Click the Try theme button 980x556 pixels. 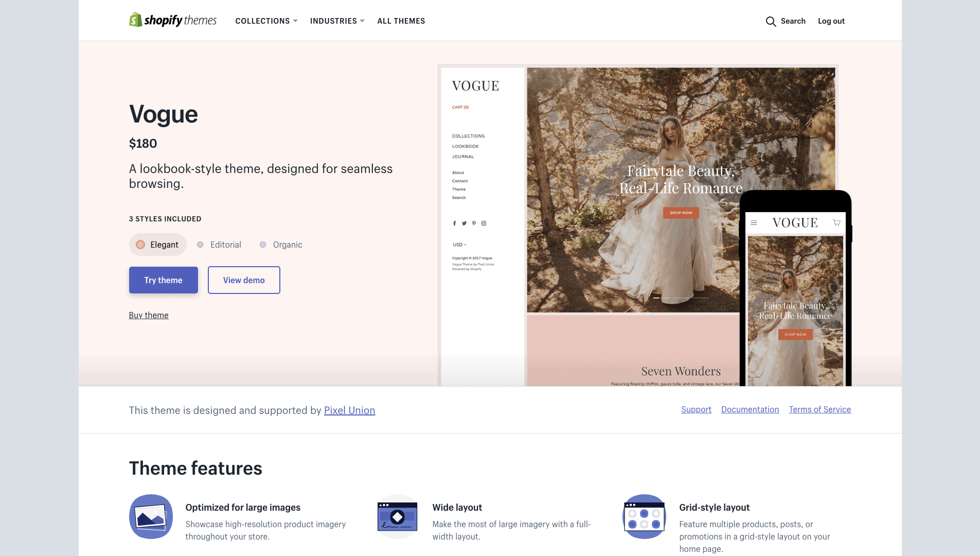click(164, 280)
